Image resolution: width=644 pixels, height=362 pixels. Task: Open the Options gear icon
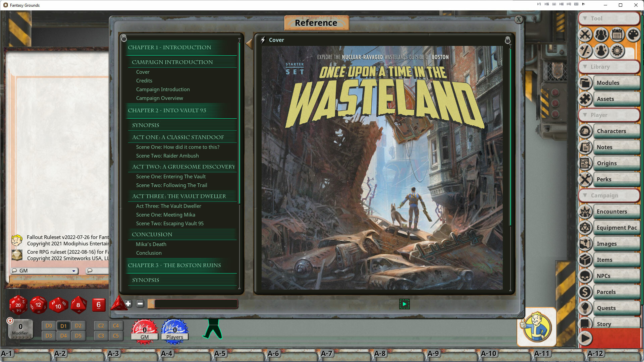point(617,51)
